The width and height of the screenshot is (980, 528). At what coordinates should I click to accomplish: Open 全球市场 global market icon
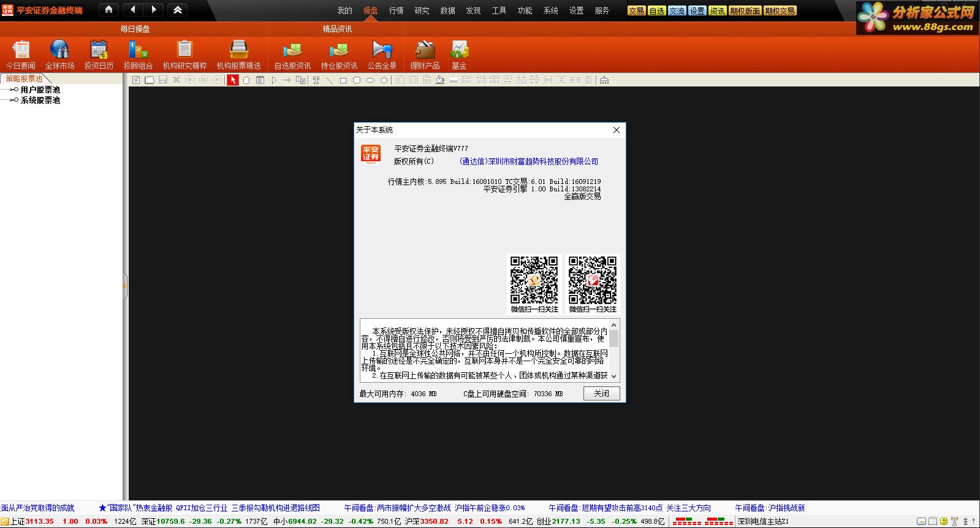tap(59, 55)
